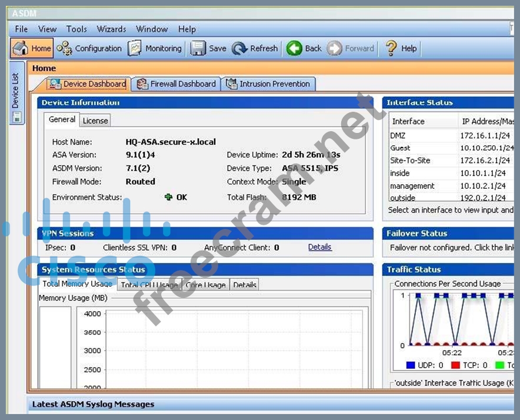Click the Save floppy disk icon

198,48
